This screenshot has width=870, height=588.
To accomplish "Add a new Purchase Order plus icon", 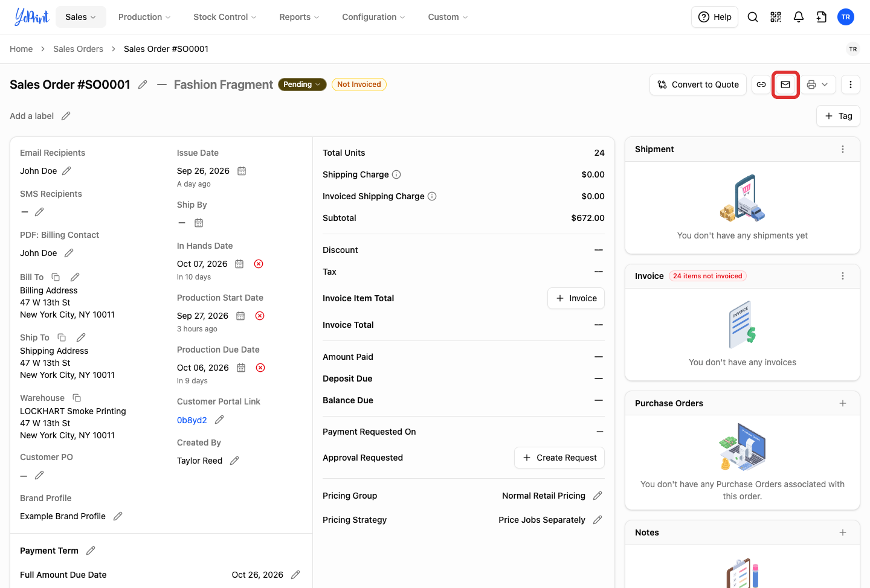I will click(x=843, y=403).
